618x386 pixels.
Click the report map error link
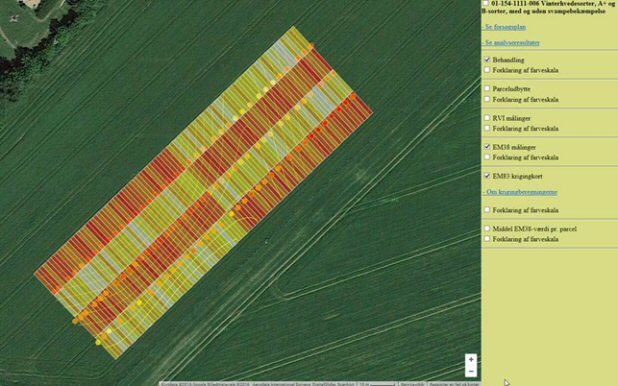point(454,384)
